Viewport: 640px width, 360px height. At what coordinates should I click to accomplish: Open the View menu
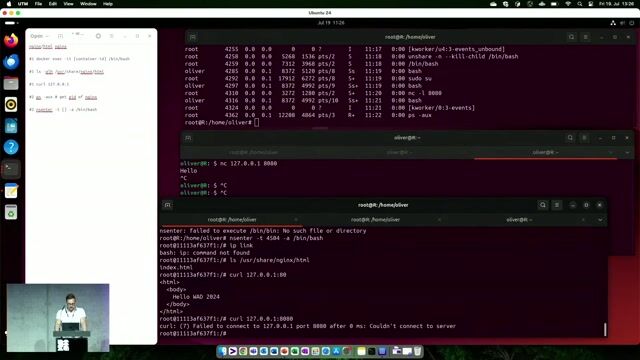68,4
